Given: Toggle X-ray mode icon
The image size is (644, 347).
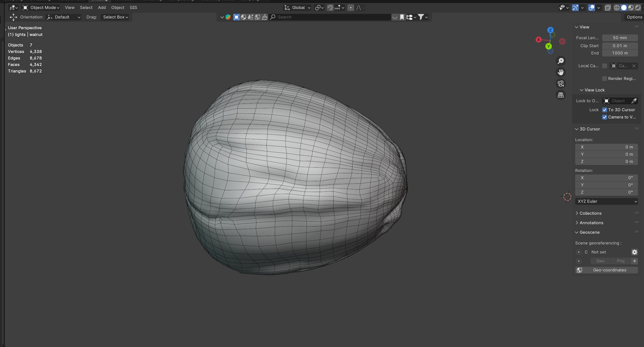Looking at the screenshot, I should 608,8.
